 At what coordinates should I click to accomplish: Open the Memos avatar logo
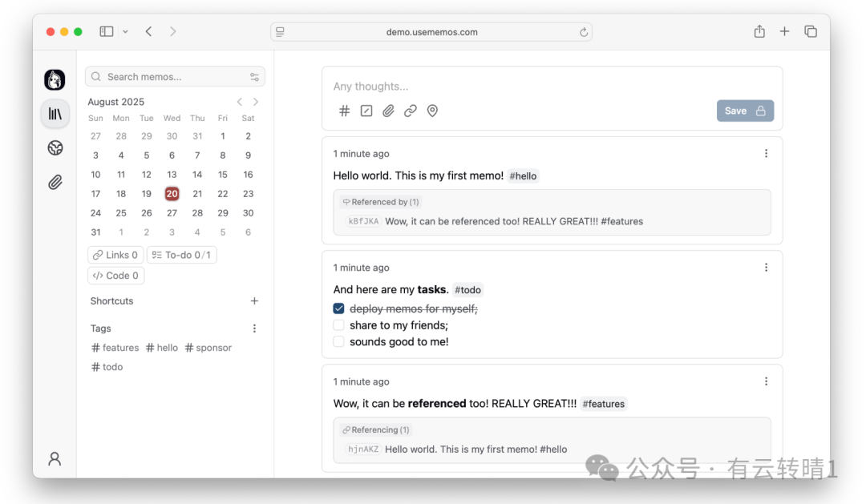tap(55, 80)
